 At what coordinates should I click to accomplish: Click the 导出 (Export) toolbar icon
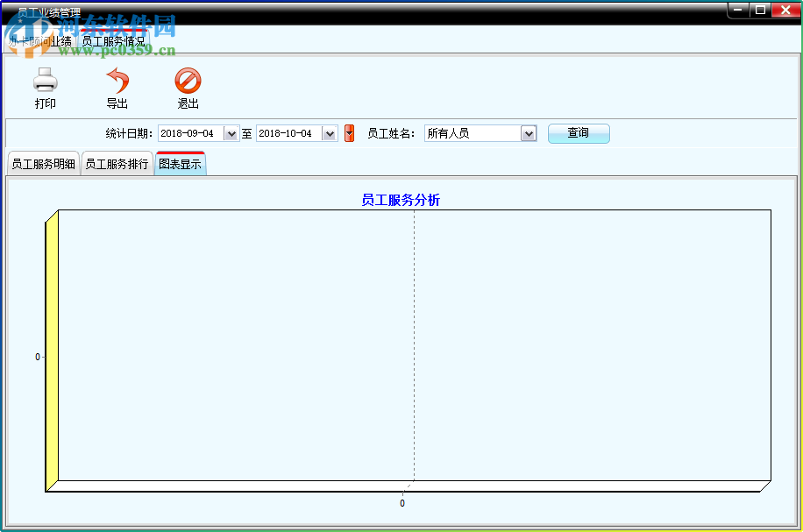pos(117,88)
